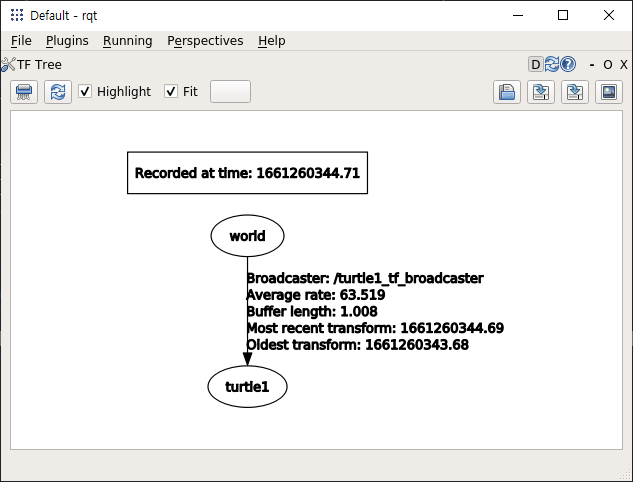Minimize the TF Tree dock with dash
The image size is (633, 482).
click(x=592, y=65)
